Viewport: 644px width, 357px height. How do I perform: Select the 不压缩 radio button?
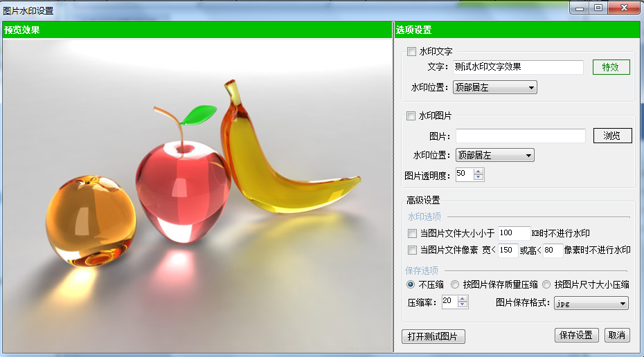[x=411, y=284]
